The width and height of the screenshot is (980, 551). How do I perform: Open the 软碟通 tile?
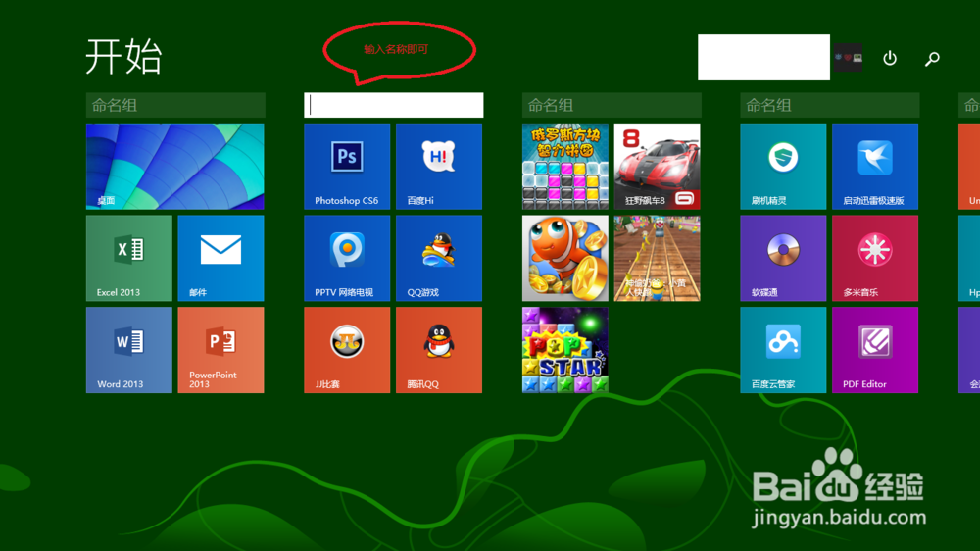[784, 258]
